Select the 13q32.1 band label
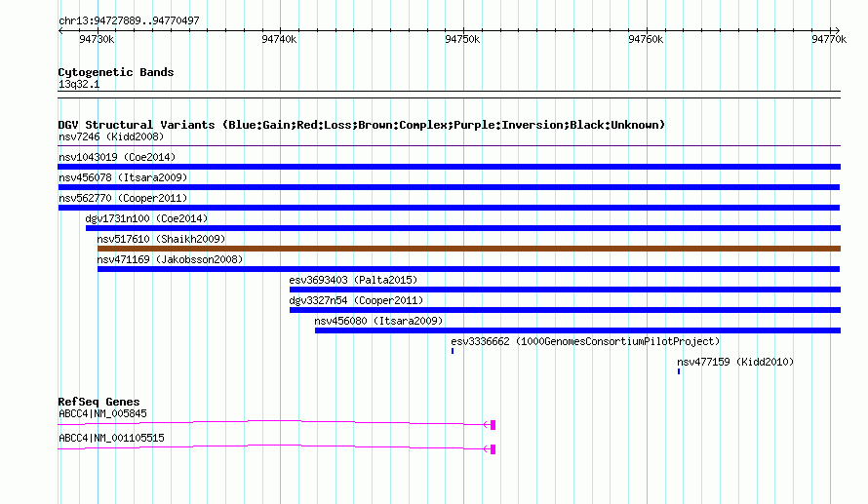 79,84
